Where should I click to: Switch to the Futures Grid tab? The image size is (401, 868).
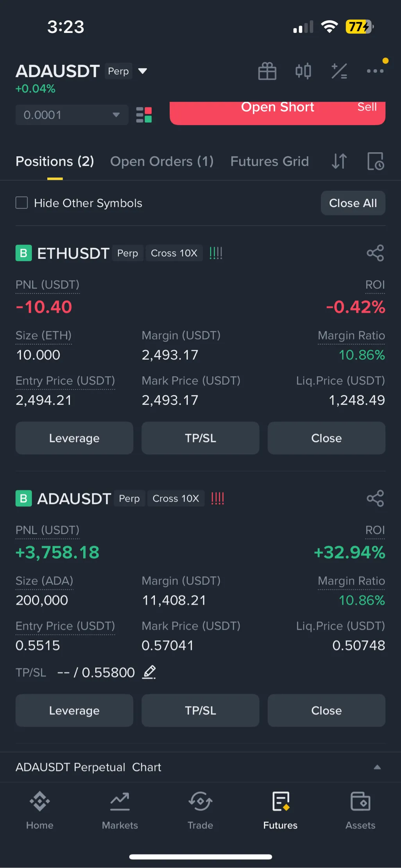[270, 161]
